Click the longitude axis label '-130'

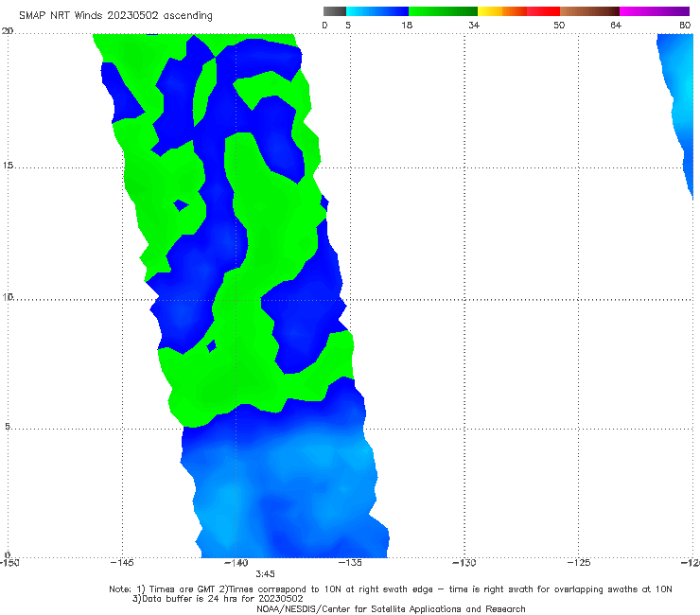pos(464,563)
